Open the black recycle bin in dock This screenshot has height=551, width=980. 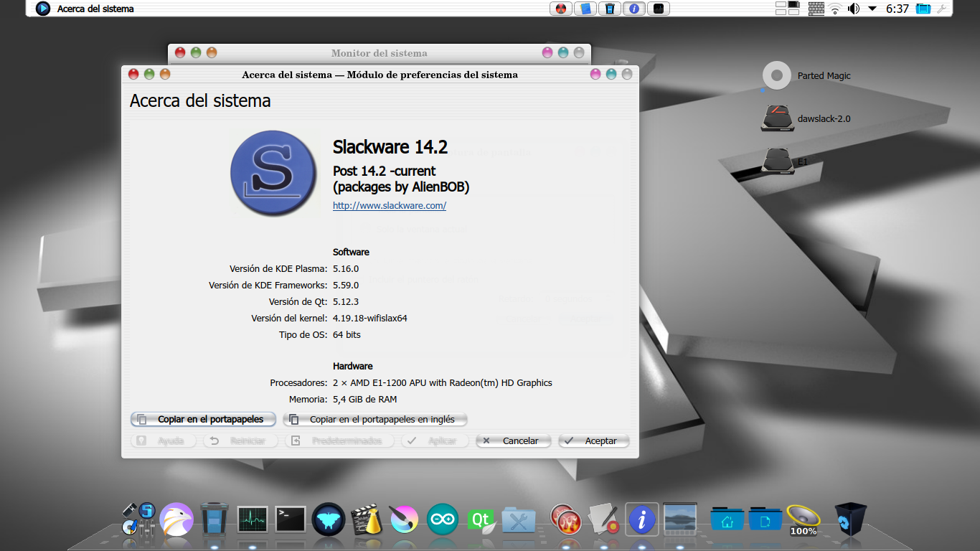tap(851, 519)
